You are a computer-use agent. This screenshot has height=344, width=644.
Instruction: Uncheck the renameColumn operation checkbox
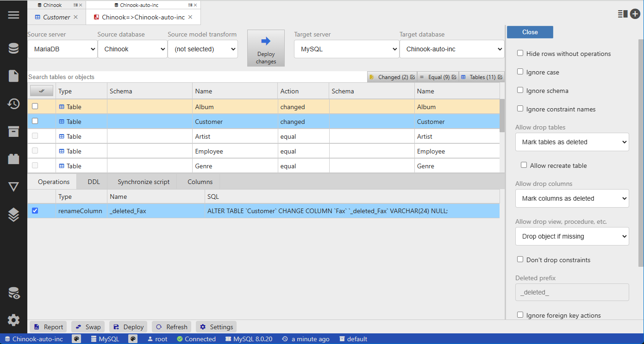(35, 210)
